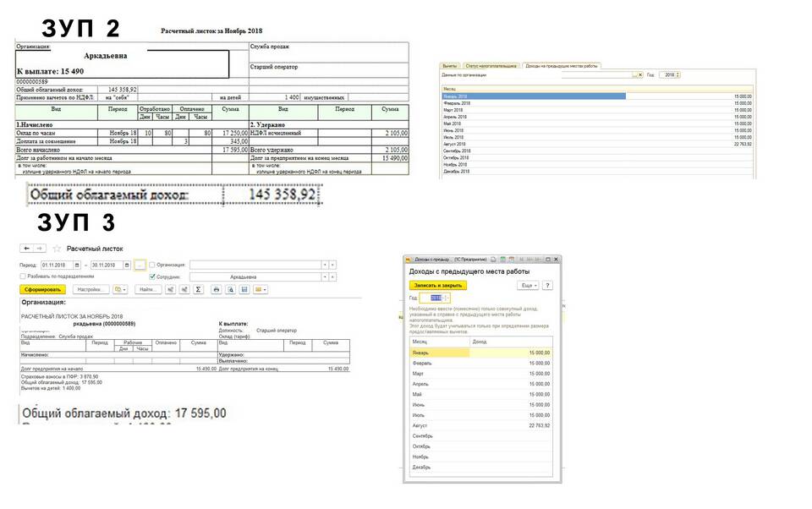Click the help question mark button

(547, 285)
